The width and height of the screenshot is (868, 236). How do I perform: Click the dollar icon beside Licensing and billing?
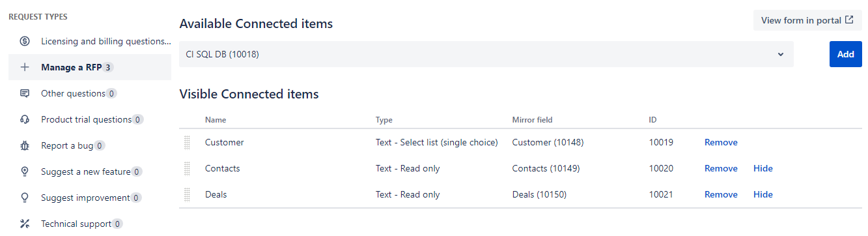(x=25, y=41)
